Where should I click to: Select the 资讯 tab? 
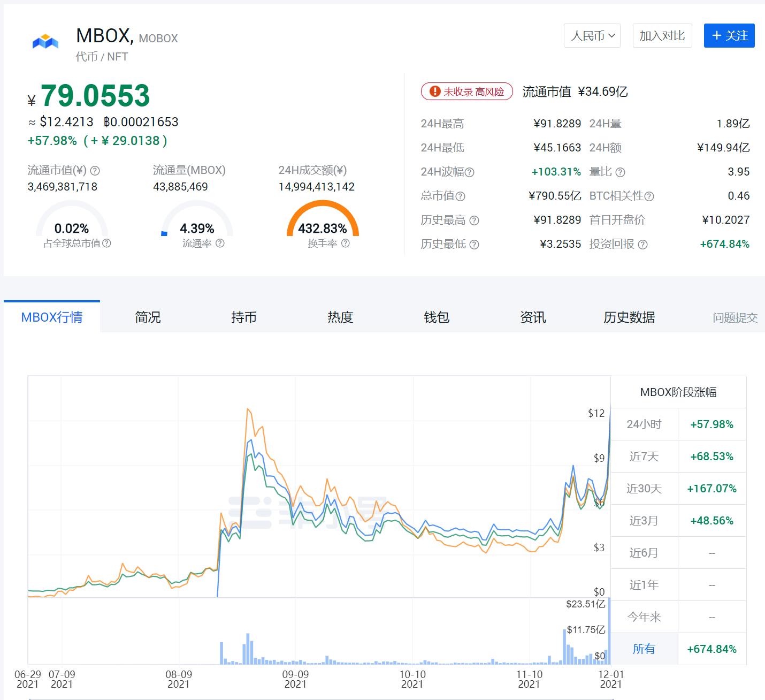(x=533, y=317)
